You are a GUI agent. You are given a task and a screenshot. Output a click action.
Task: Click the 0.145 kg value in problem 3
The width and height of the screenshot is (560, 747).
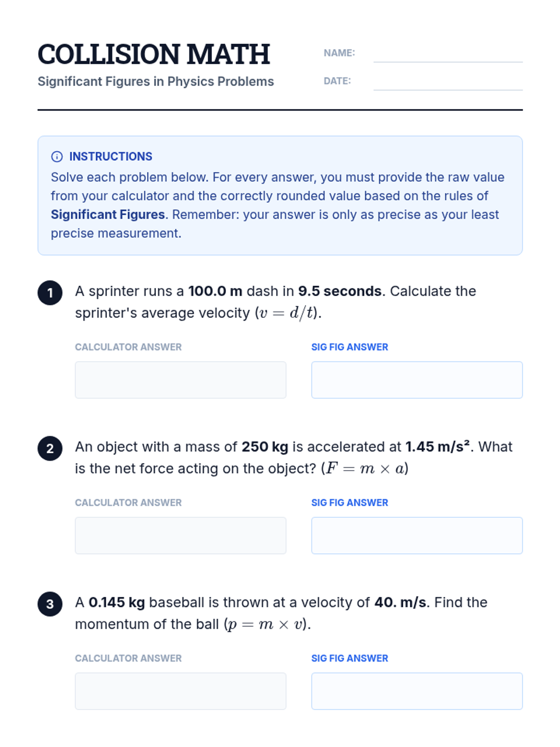(117, 602)
